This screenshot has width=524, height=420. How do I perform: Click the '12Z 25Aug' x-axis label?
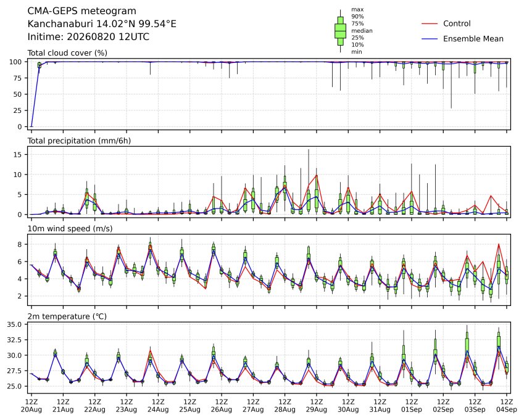click(x=190, y=406)
